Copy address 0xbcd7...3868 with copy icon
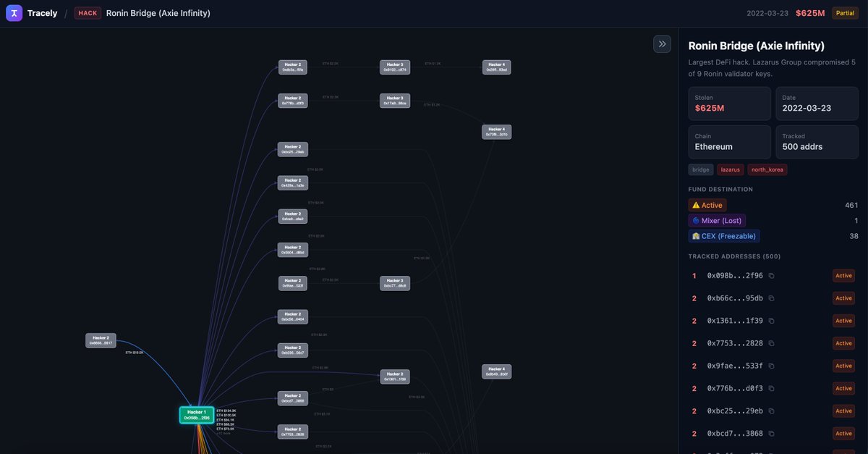 [771, 433]
